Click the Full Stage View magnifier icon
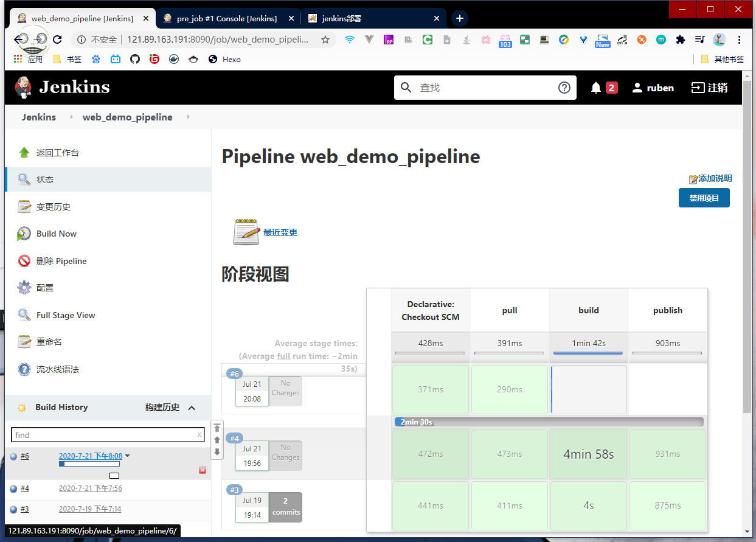This screenshot has height=542, width=756. coord(24,315)
